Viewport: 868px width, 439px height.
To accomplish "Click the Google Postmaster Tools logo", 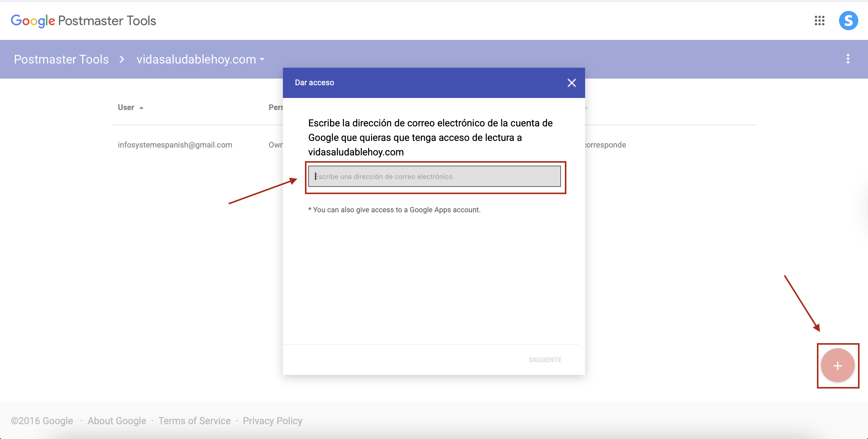I will 83,21.
